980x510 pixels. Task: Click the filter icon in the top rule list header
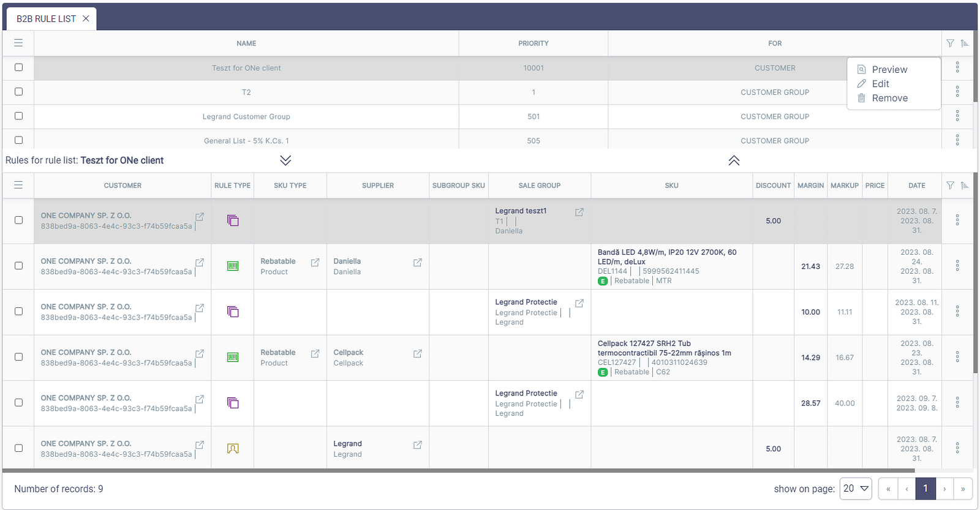tap(950, 43)
